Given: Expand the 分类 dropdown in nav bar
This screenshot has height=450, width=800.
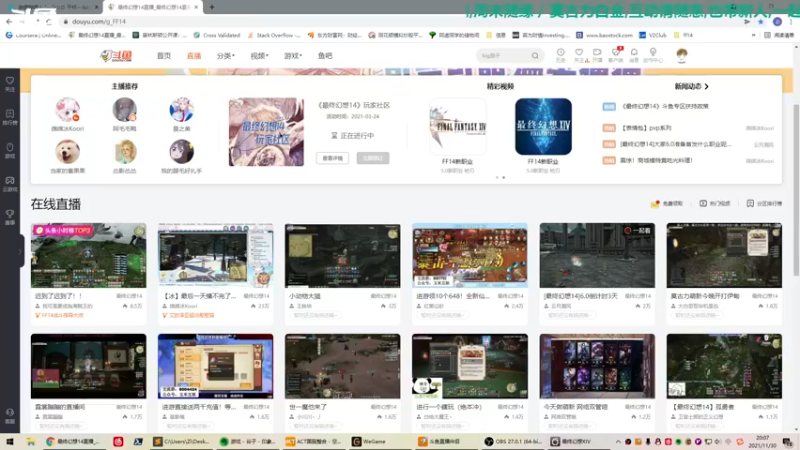Looking at the screenshot, I should tap(226, 56).
